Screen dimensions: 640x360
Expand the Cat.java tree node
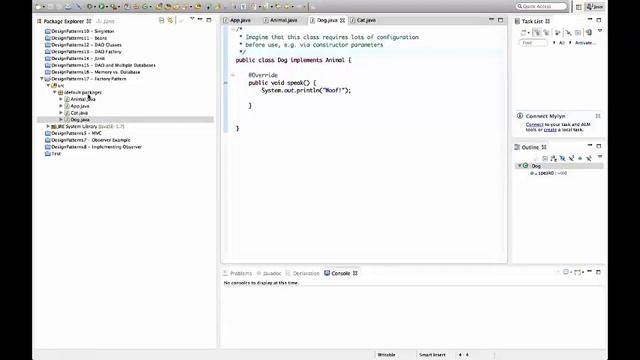[x=61, y=113]
